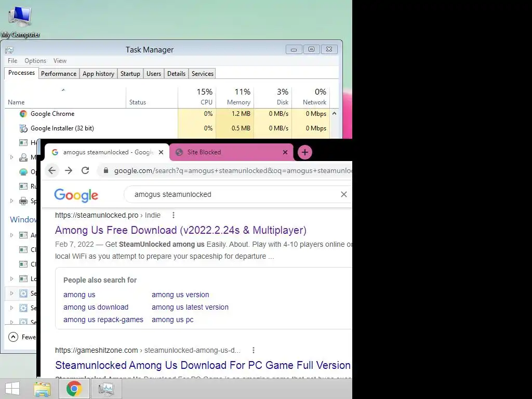Expand the process row beginning with M
532x399 pixels.
point(11,157)
